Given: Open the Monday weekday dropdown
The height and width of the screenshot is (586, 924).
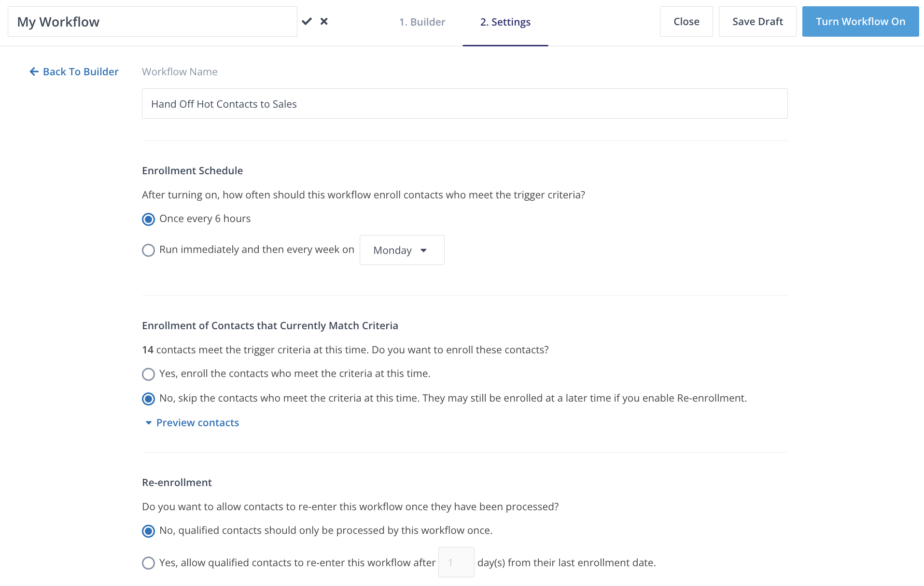Looking at the screenshot, I should point(402,250).
